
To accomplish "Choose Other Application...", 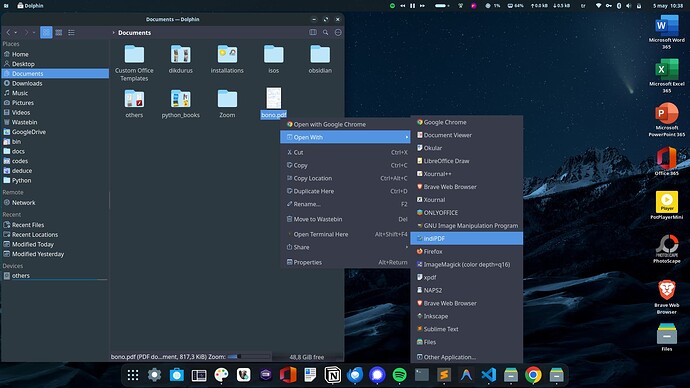I will 466,357.
